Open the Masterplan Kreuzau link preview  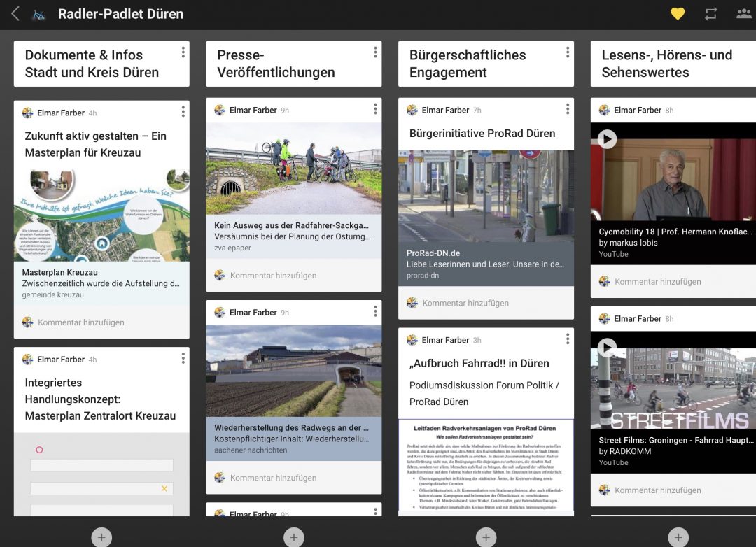[x=101, y=283]
